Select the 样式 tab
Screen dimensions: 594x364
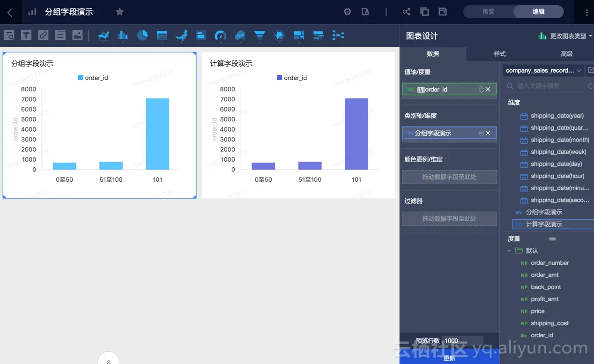click(x=500, y=54)
